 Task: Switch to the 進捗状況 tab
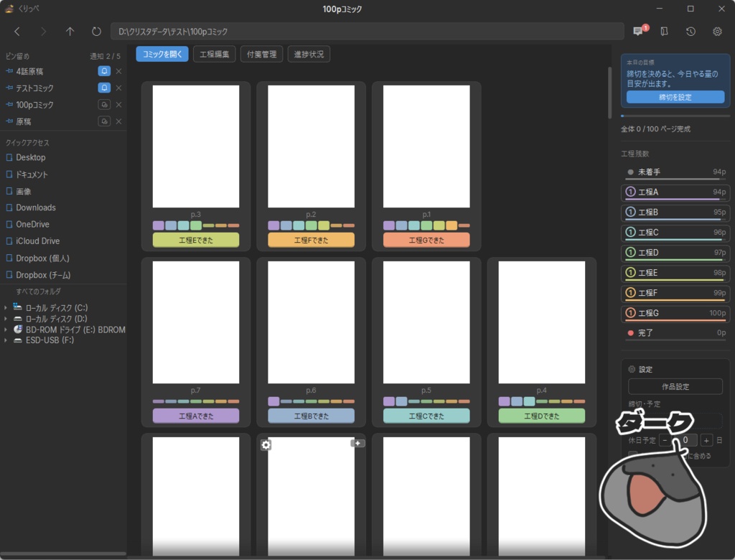(x=309, y=54)
